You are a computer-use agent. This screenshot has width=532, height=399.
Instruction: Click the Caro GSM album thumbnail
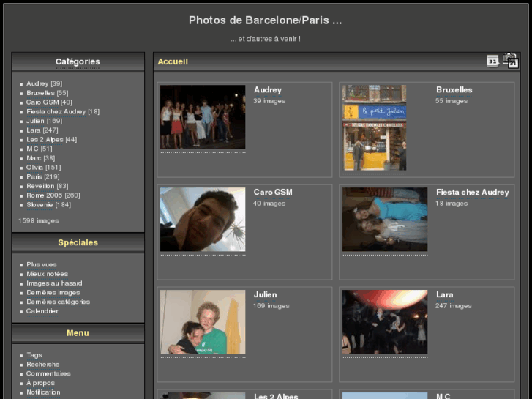[203, 220]
